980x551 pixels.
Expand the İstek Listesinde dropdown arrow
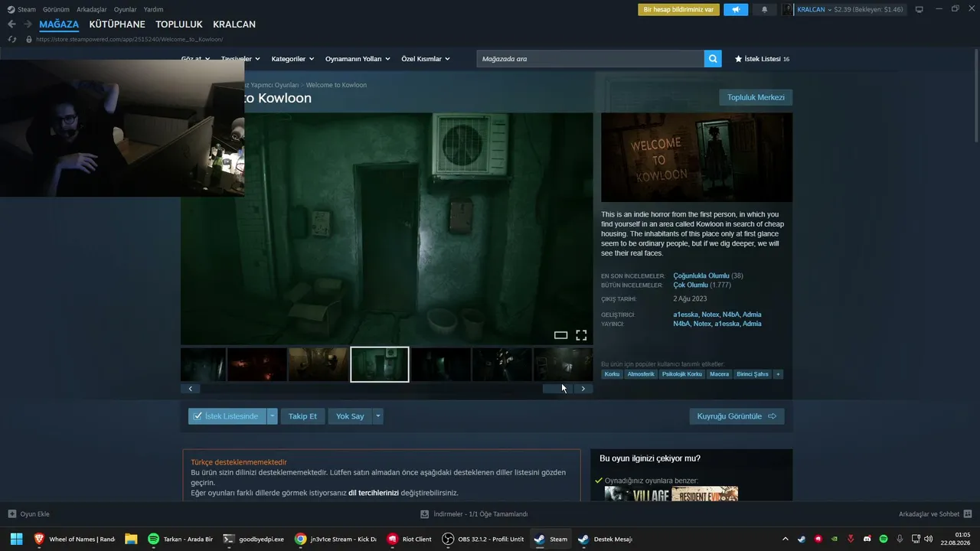272,416
